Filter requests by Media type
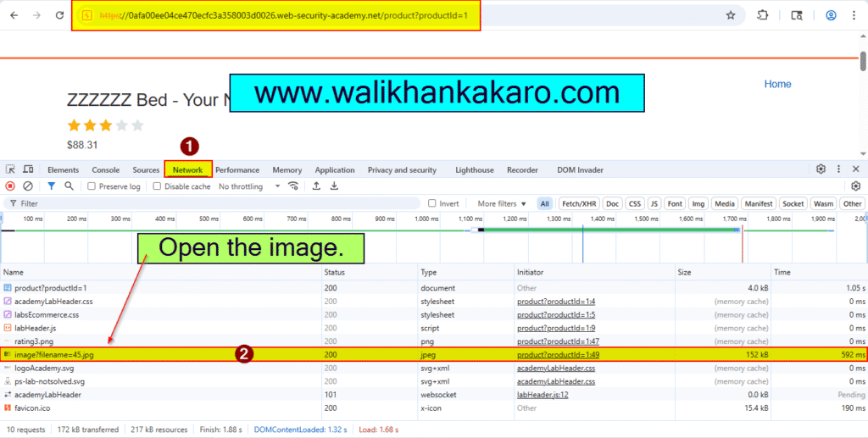The image size is (868, 438). (725, 203)
